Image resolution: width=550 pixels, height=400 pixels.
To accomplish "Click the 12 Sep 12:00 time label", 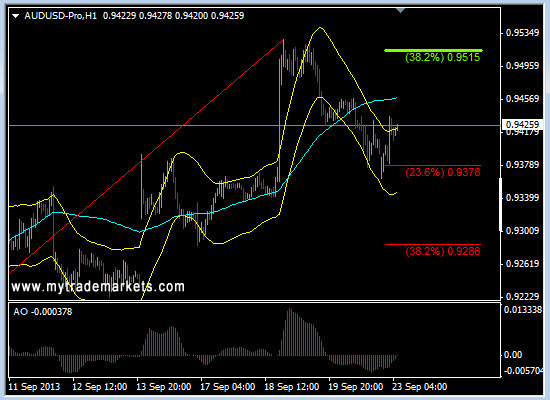I will [x=100, y=387].
